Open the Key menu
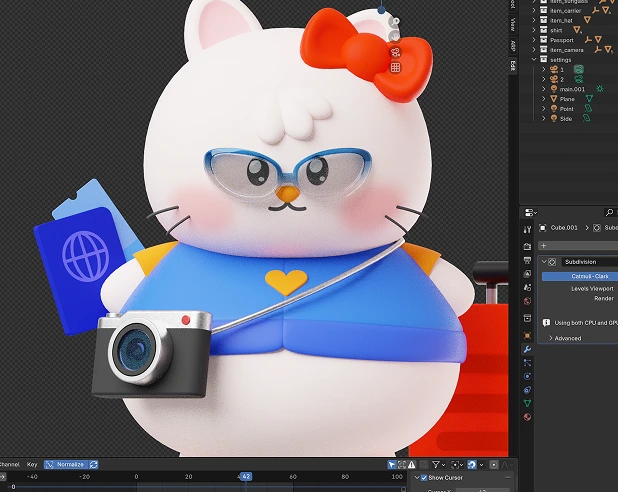The height and width of the screenshot is (492, 618). click(32, 464)
